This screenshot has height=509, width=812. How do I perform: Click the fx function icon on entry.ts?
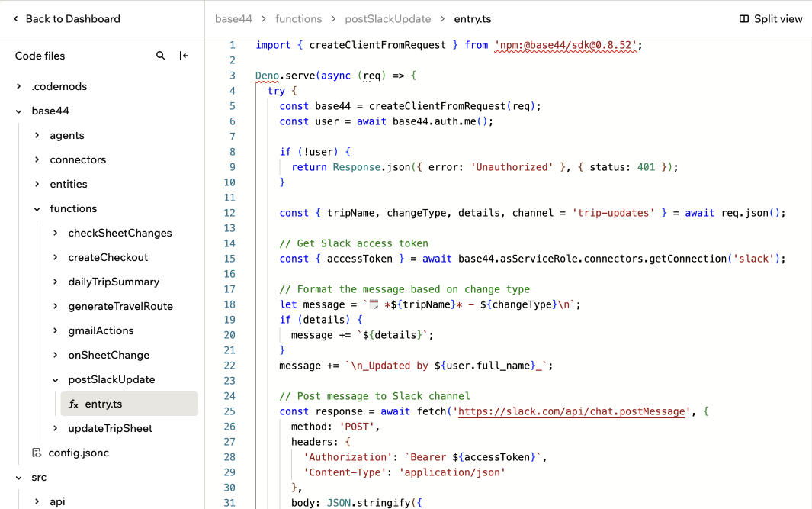click(73, 404)
